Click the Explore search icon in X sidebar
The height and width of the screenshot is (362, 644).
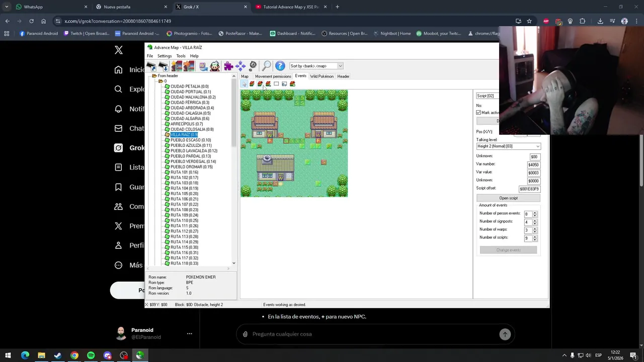pyautogui.click(x=118, y=89)
